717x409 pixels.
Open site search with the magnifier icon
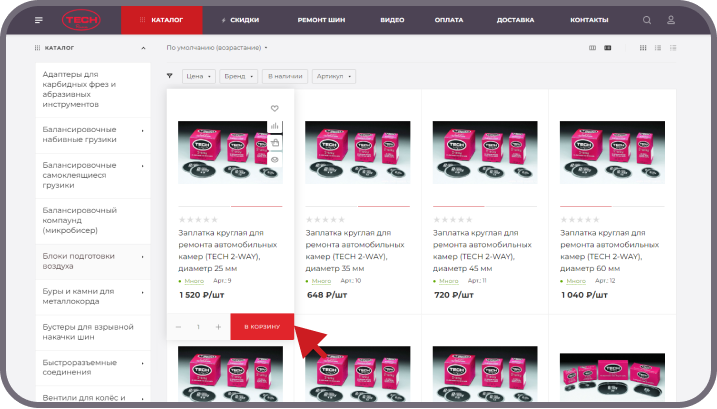[647, 20]
